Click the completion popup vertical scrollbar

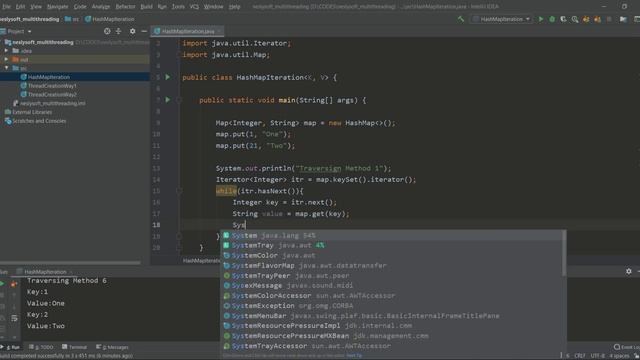564,253
